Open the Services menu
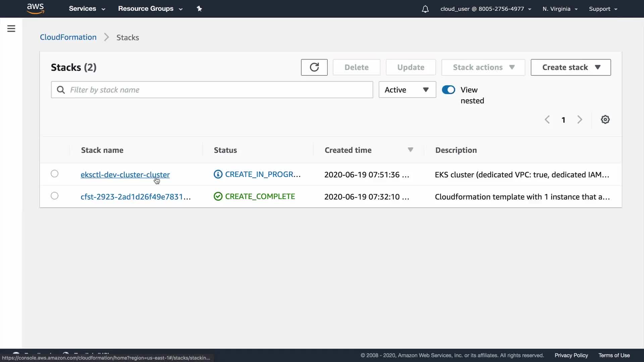 (x=87, y=9)
